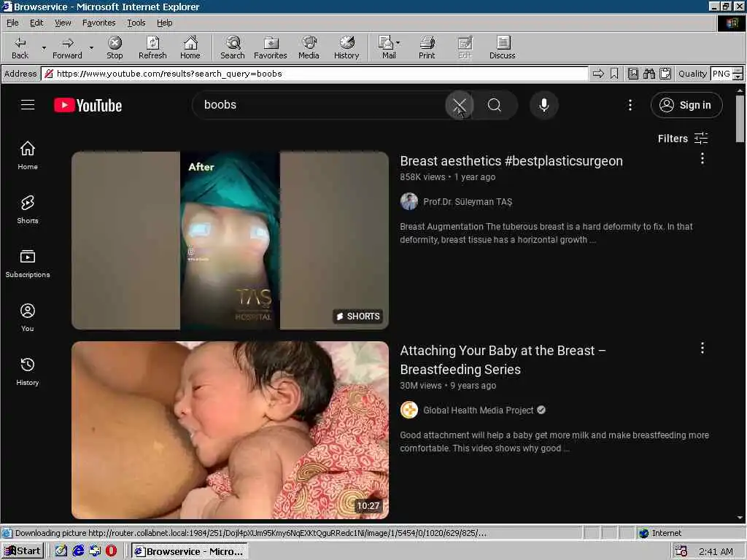Print the current page
Image resolution: width=747 pixels, height=560 pixels.
[427, 47]
